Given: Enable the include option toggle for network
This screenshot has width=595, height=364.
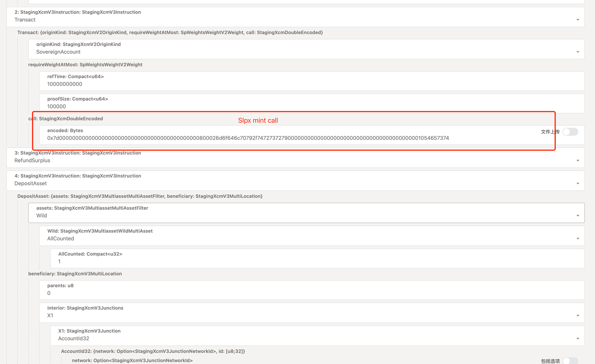Looking at the screenshot, I should [x=570, y=361].
